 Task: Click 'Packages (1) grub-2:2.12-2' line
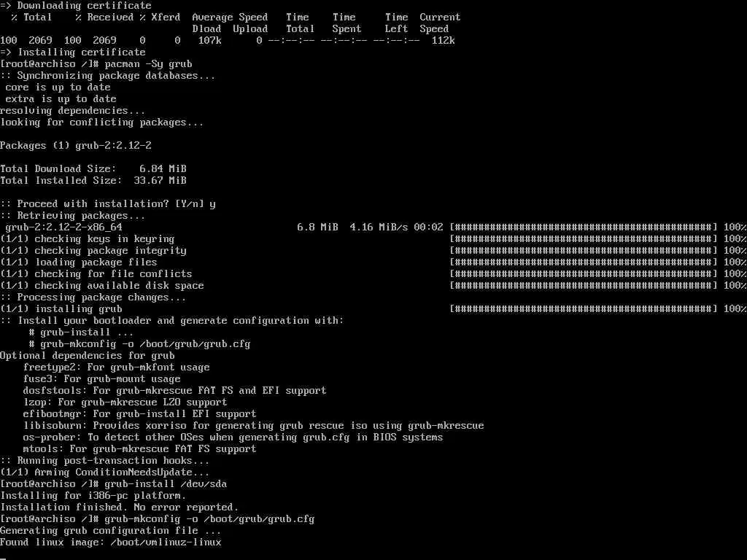76,146
